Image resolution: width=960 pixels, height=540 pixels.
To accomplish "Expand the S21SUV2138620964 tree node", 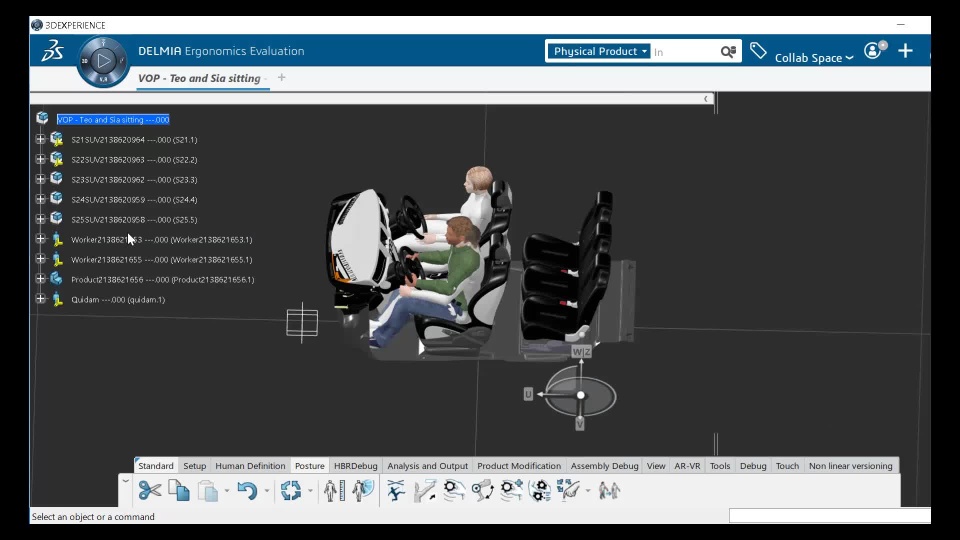I will [40, 139].
